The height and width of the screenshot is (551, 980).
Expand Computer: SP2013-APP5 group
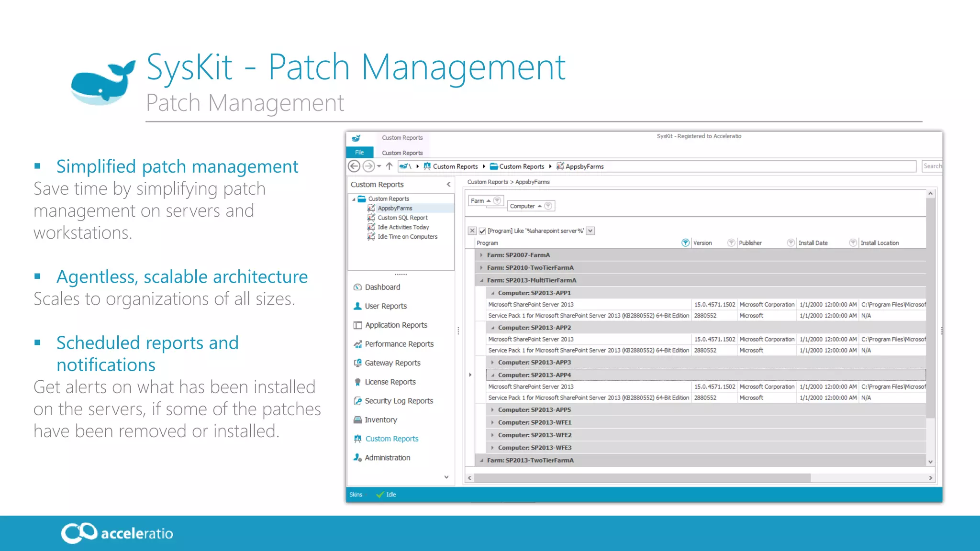coord(492,409)
